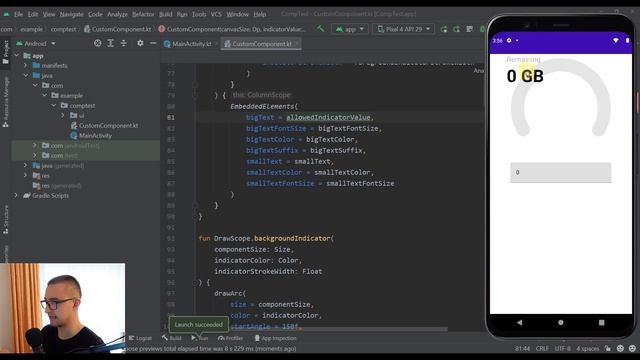Open the Build tool window
The width and height of the screenshot is (640, 360).
point(171,338)
